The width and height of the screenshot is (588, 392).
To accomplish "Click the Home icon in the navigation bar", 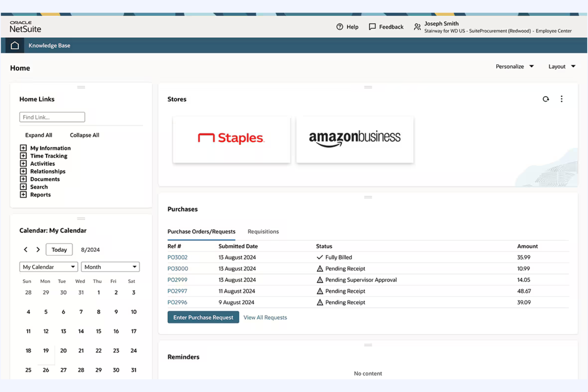I will click(x=14, y=45).
